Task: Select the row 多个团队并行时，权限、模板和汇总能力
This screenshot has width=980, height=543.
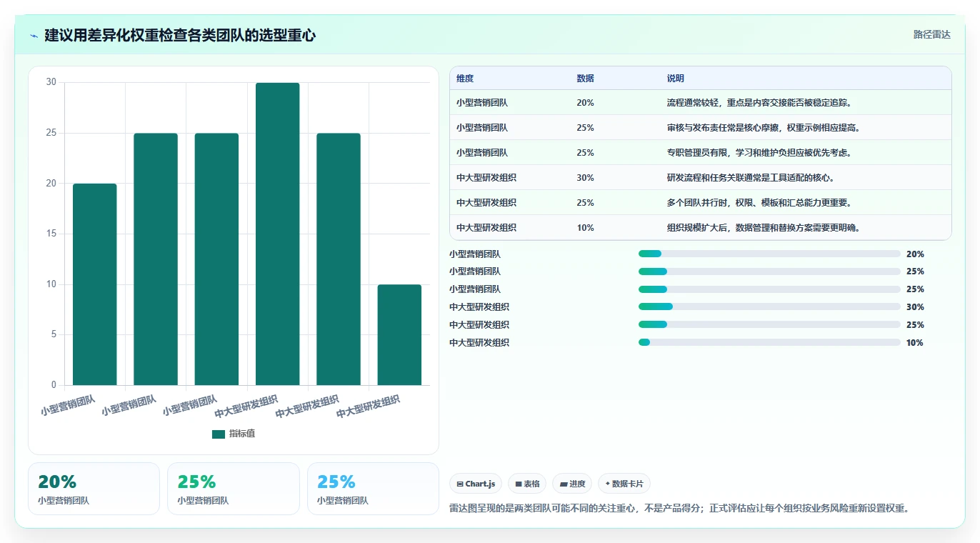Action: coord(700,203)
